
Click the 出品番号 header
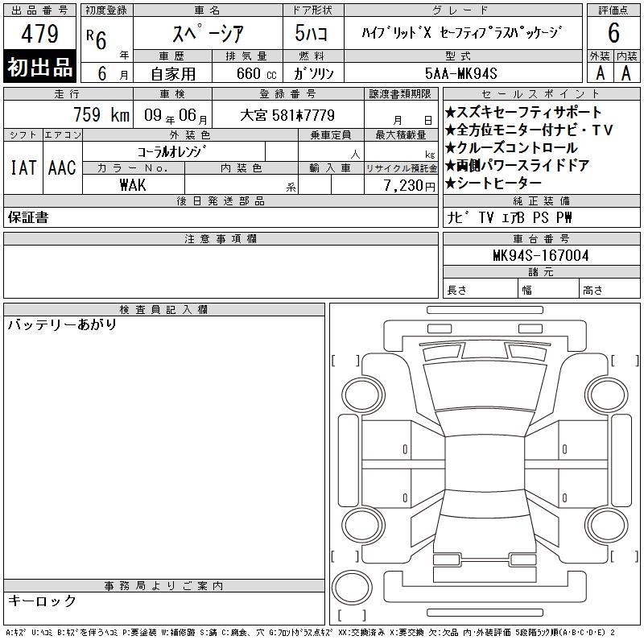(39, 10)
